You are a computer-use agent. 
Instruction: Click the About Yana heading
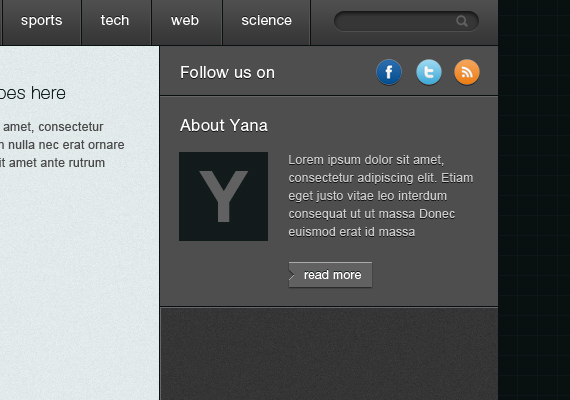tap(224, 125)
